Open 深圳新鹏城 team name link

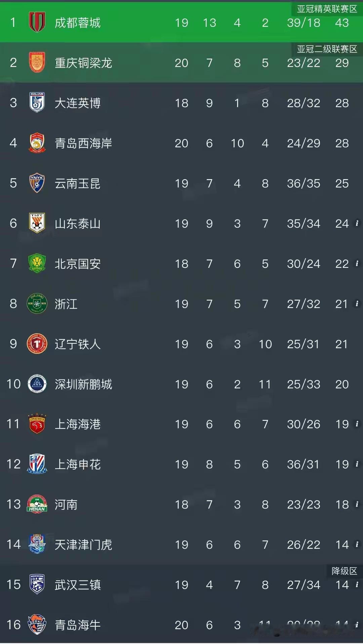(83, 384)
